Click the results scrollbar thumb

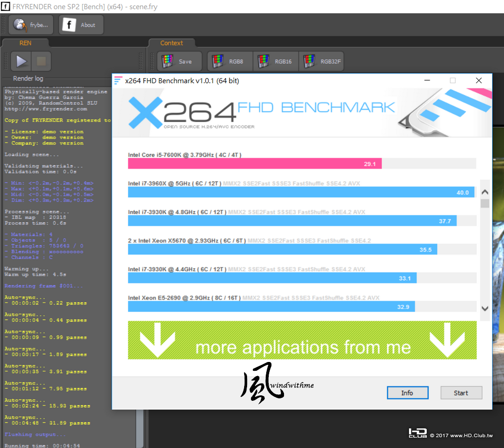coord(485,203)
